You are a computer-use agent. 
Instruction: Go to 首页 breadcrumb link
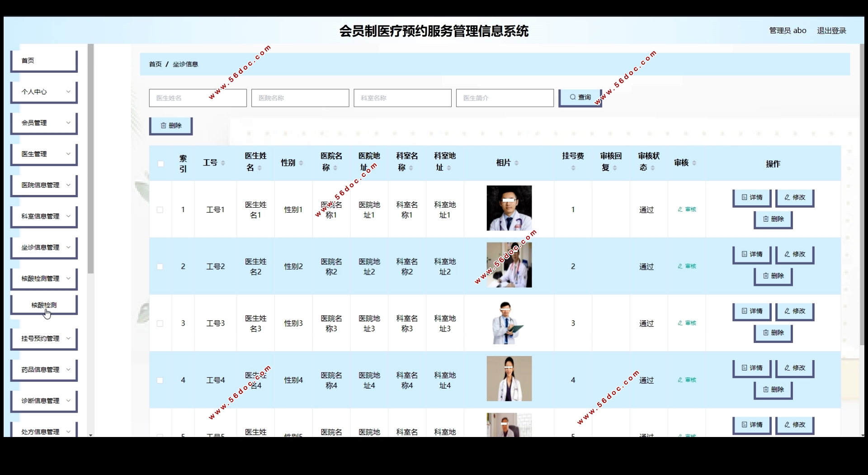[155, 64]
